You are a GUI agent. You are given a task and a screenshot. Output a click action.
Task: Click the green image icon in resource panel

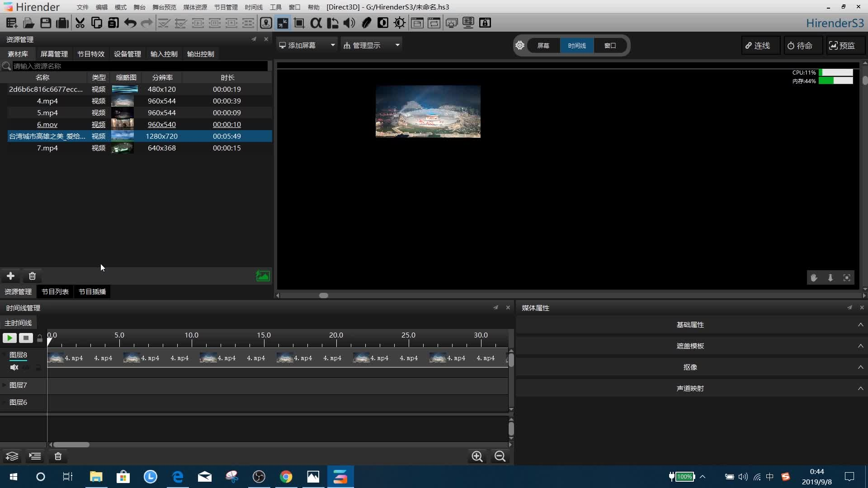tap(263, 276)
